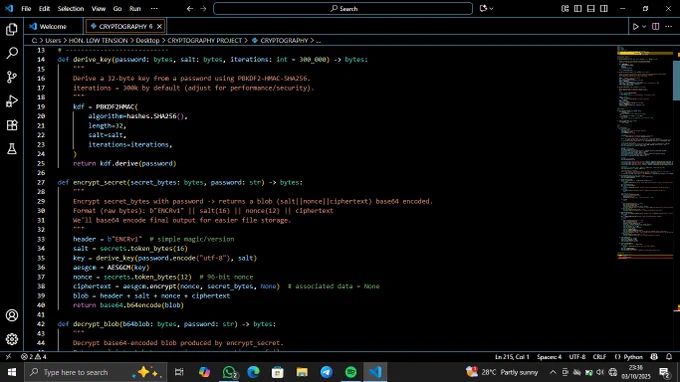Viewport: 680px width, 382px height.
Task: Expand breadcrumb ellipsis after CRYPTOGRAPHY
Action: [x=318, y=40]
